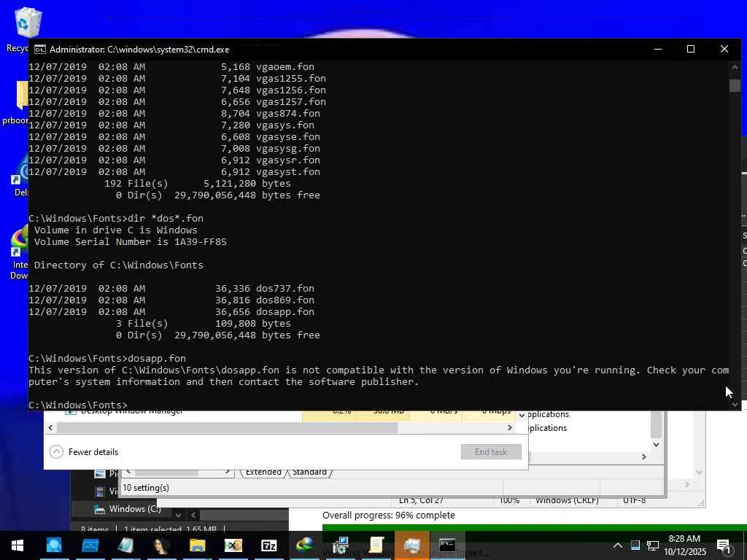Open the taskbar Search icon
Image resolution: width=747 pixels, height=560 pixels.
pyautogui.click(x=54, y=545)
